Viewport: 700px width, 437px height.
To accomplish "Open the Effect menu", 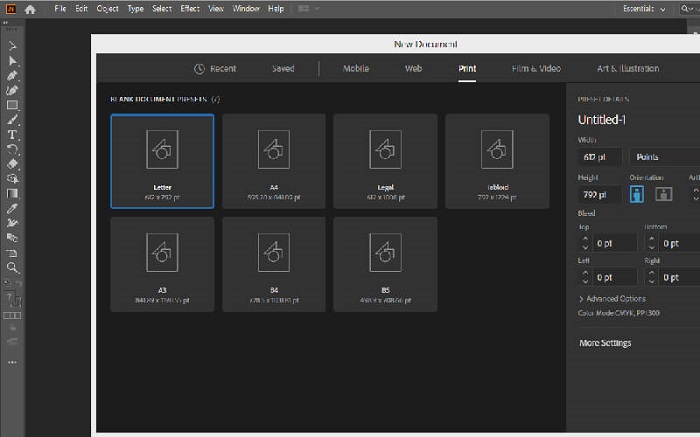I will tap(190, 8).
